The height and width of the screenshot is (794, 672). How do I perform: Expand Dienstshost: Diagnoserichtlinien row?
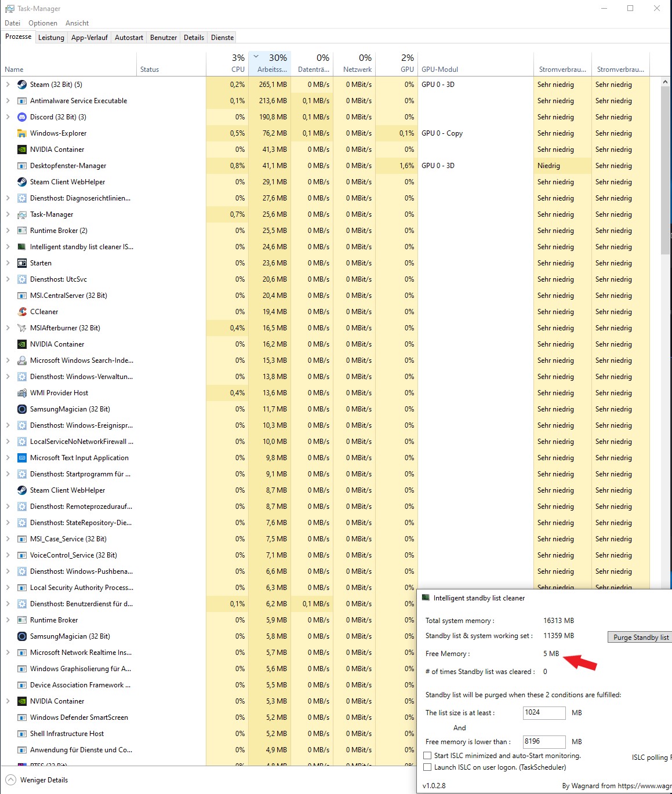pyautogui.click(x=8, y=198)
